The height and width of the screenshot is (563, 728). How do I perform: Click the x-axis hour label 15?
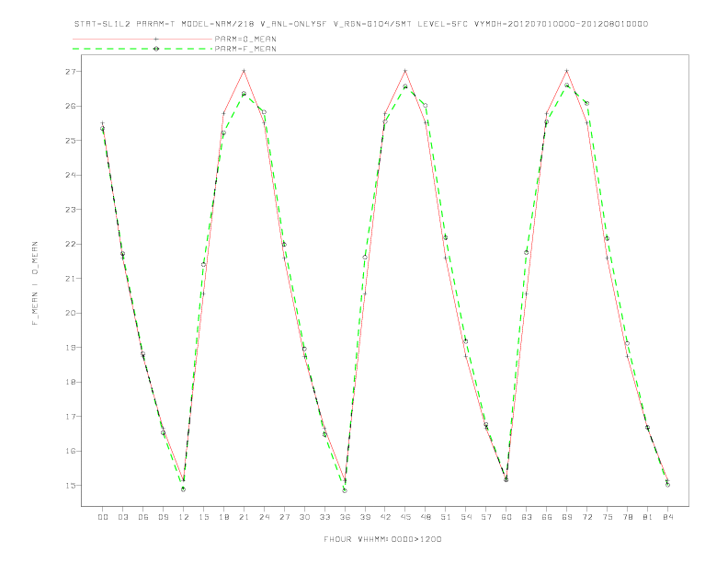point(203,517)
